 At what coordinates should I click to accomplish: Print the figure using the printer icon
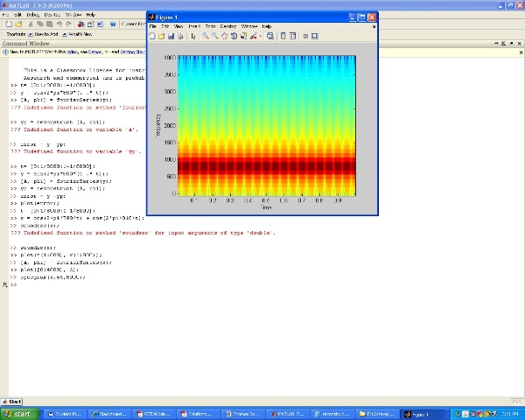180,36
